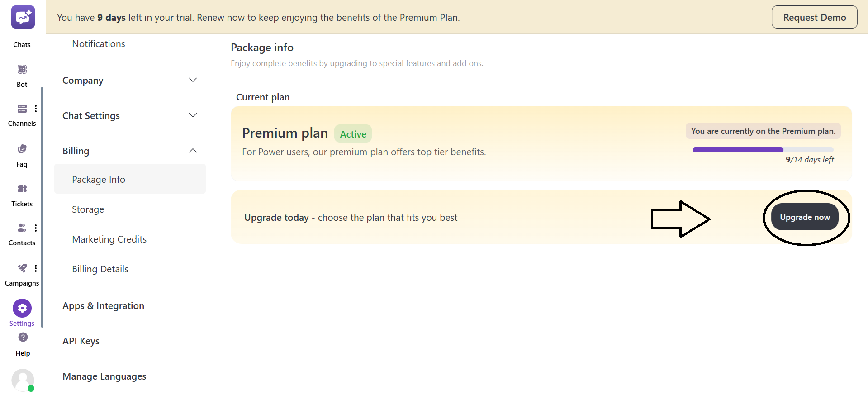Open the Marketing Credits page

tap(109, 239)
